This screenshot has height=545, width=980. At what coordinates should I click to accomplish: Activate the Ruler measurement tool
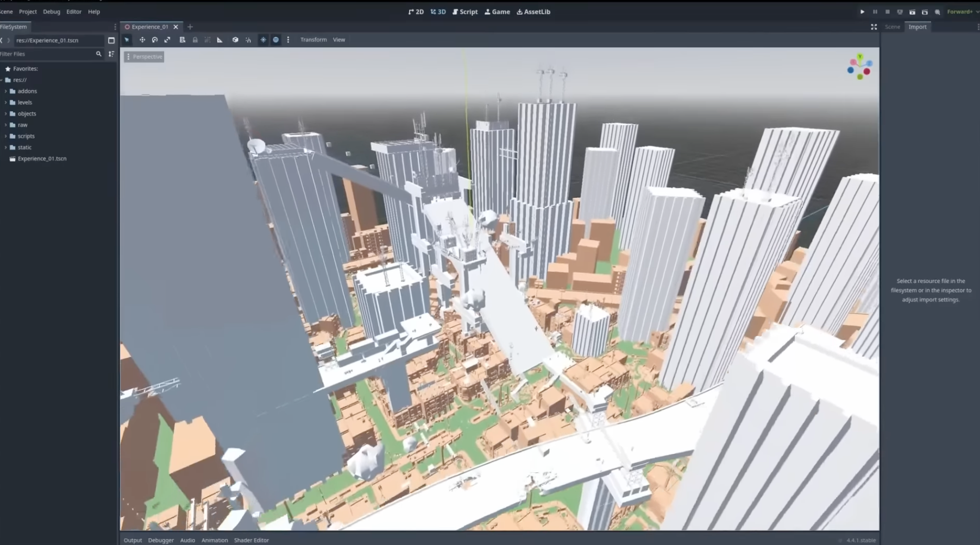[x=220, y=40]
